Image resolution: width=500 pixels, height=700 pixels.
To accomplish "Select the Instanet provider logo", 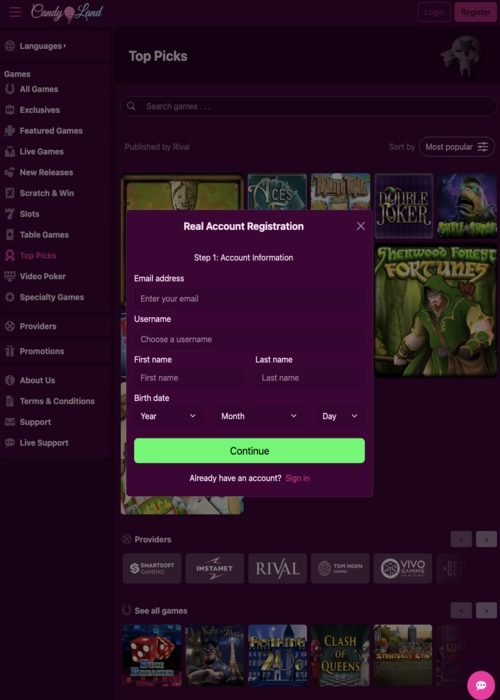I will [x=215, y=568].
